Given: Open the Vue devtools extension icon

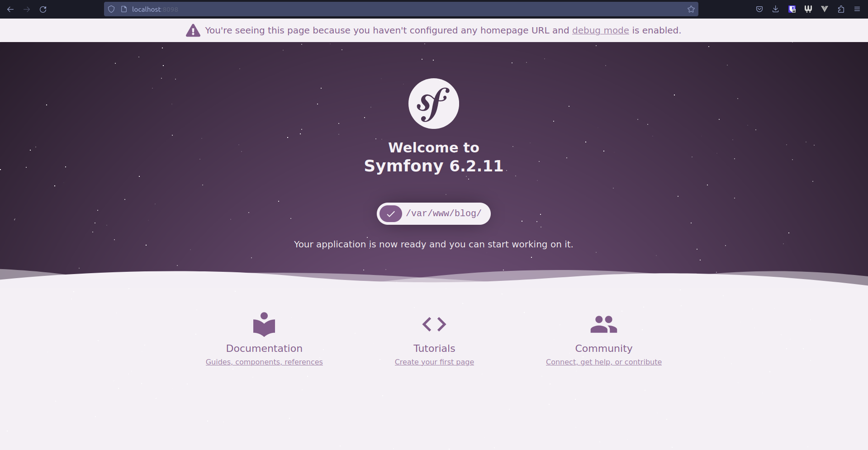Looking at the screenshot, I should point(825,9).
